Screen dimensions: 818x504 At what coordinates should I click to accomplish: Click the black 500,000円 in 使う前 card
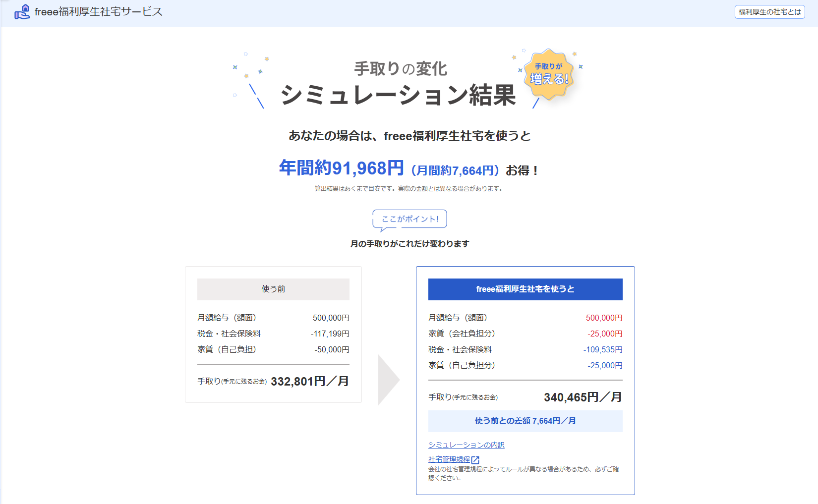331,318
